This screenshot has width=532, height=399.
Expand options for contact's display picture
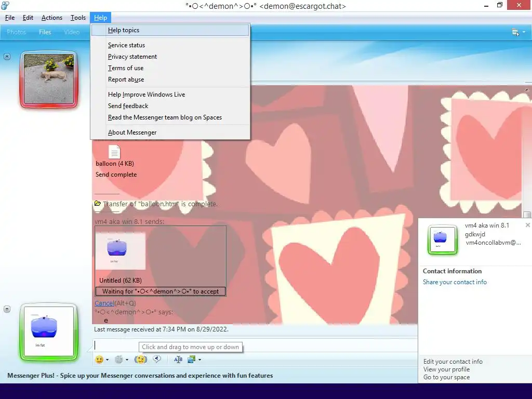point(7,56)
